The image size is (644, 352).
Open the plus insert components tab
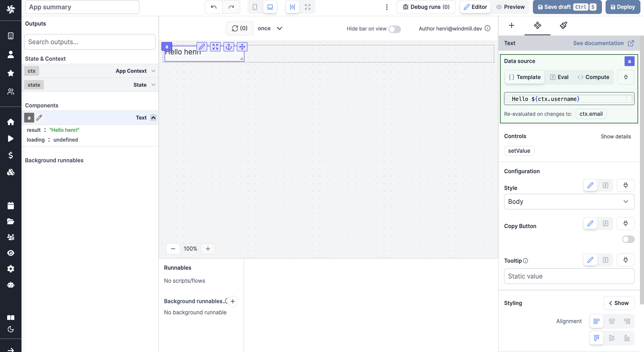(x=511, y=25)
